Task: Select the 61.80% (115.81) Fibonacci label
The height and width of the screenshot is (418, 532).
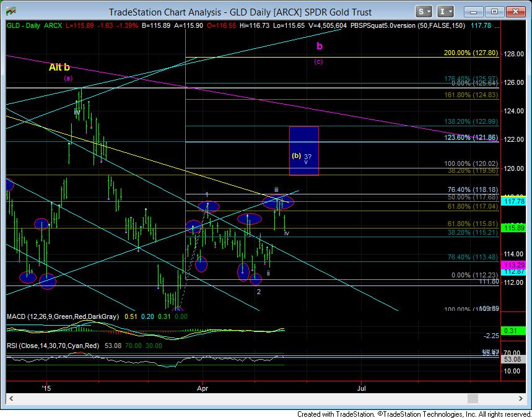Action: coord(473,224)
